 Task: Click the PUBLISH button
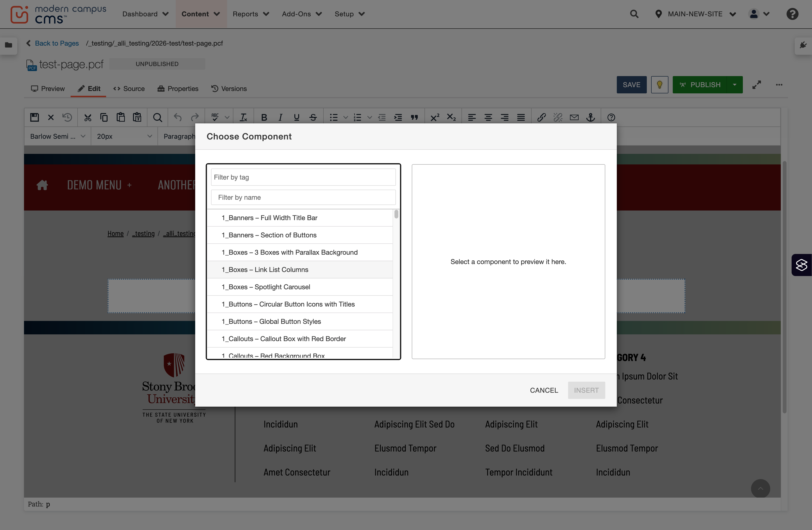(x=700, y=84)
